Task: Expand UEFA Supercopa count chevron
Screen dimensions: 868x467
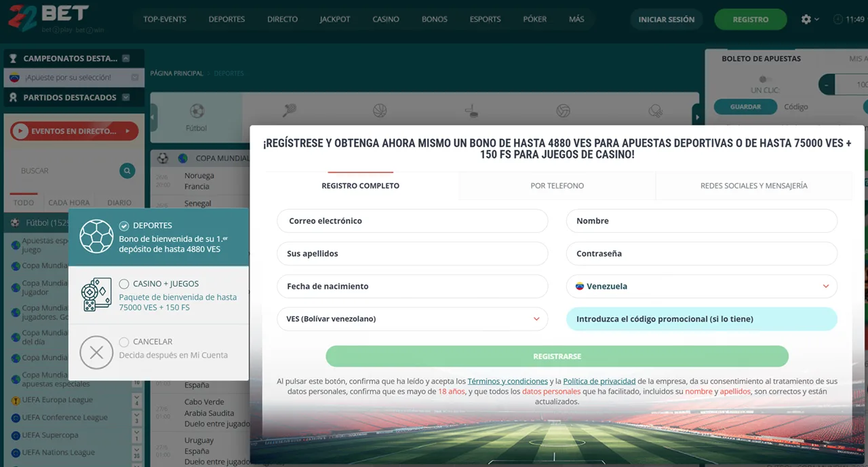Action: (x=136, y=436)
